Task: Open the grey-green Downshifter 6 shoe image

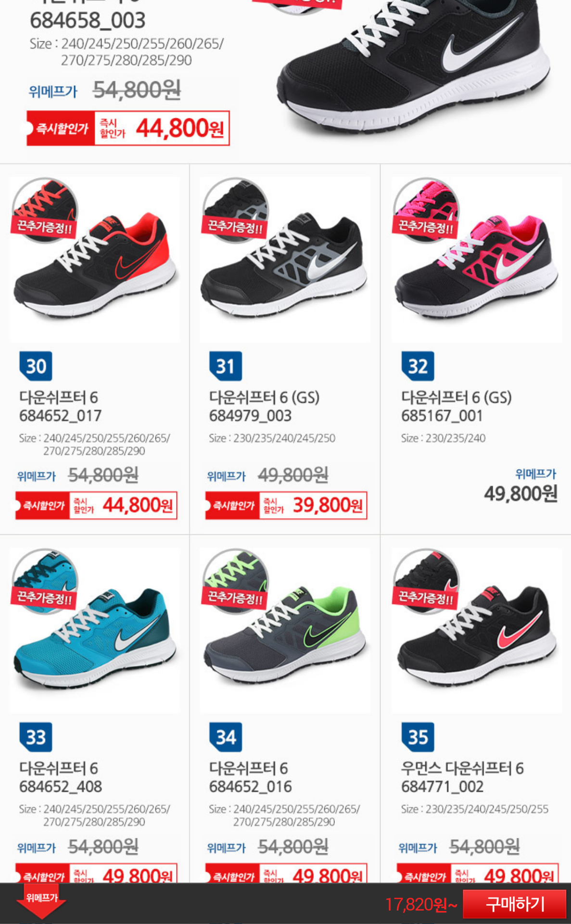Action: (x=285, y=630)
